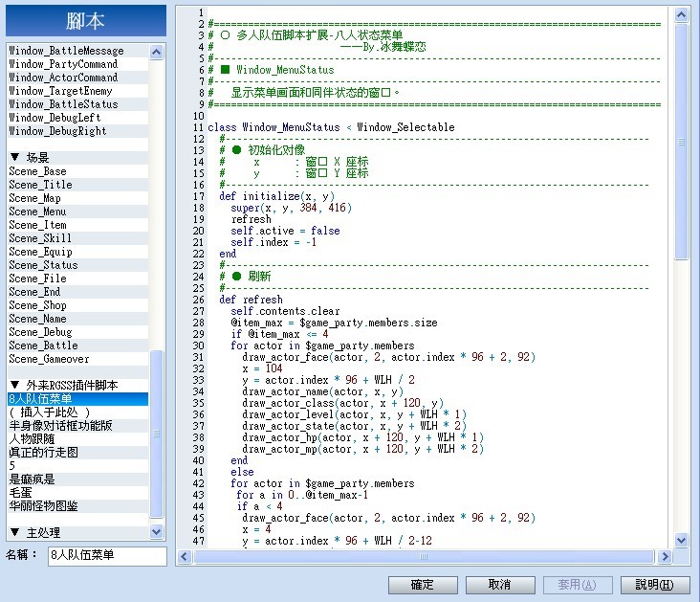Click the script name field 8人队伍菜单

[107, 555]
